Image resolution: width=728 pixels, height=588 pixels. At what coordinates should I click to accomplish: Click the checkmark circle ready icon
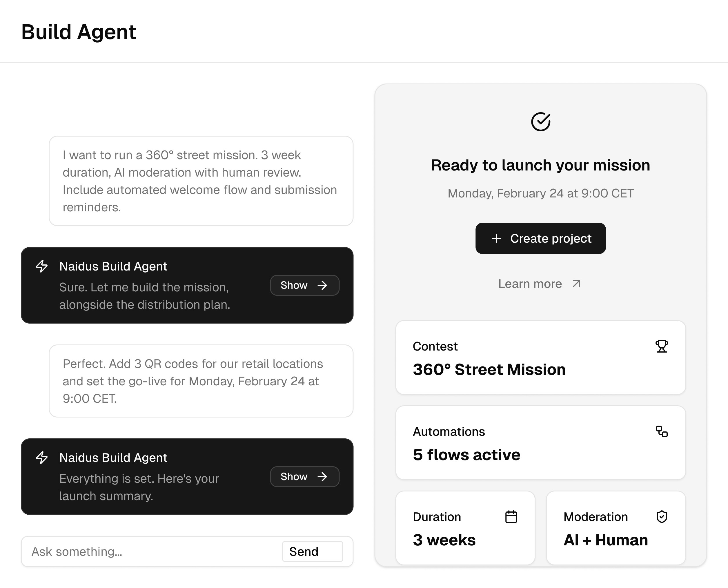point(540,121)
